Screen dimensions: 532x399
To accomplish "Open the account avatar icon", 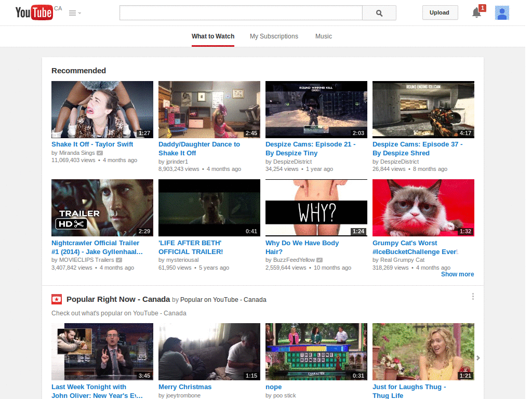I will 502,13.
